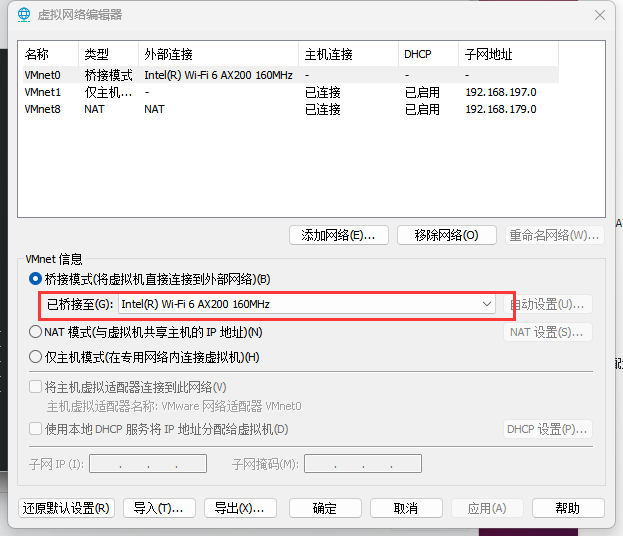The image size is (623, 536).
Task: Click the 子网掩码 input field
Action: click(363, 464)
